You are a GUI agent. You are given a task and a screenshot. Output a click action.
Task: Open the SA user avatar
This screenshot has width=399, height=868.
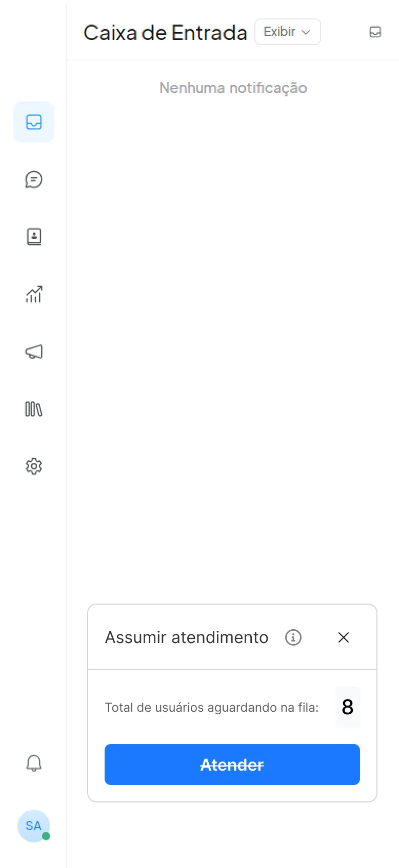click(33, 825)
